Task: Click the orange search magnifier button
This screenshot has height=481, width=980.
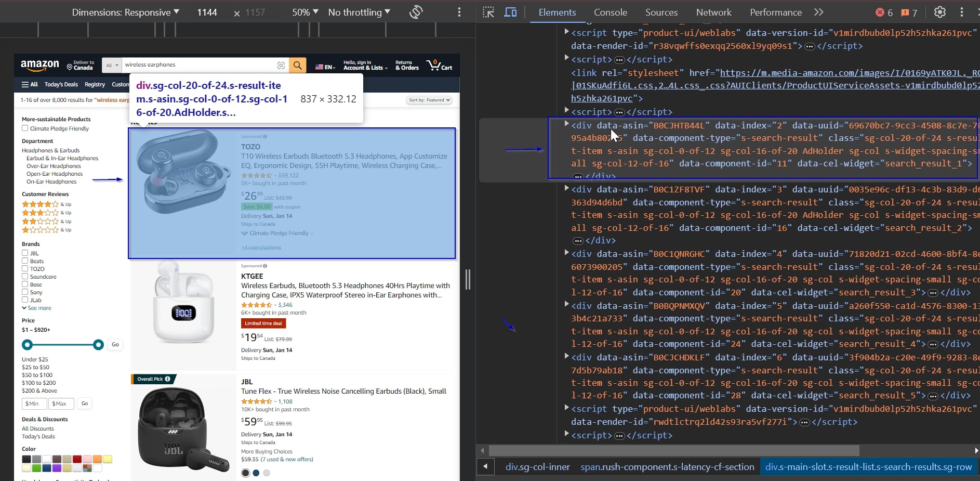Action: click(297, 65)
